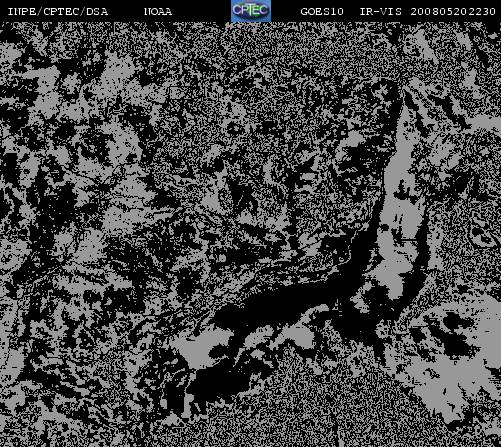Viewport: 501px width, 447px height.
Task: Select the NOAA label in the header
Action: click(158, 12)
